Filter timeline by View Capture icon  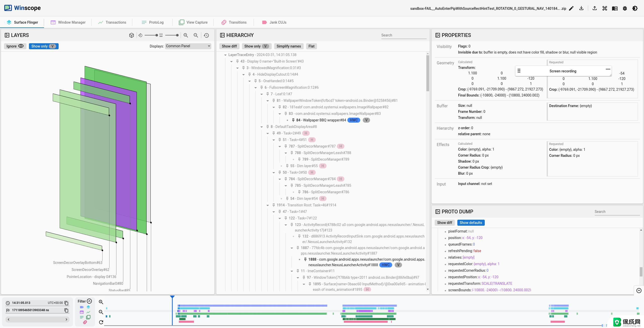pyautogui.click(x=88, y=317)
